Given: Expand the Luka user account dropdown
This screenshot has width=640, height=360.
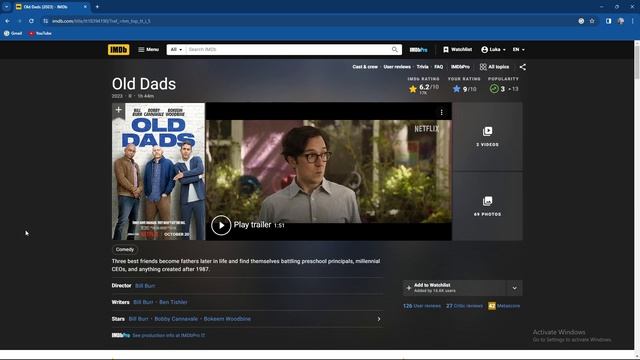Looking at the screenshot, I should point(493,49).
